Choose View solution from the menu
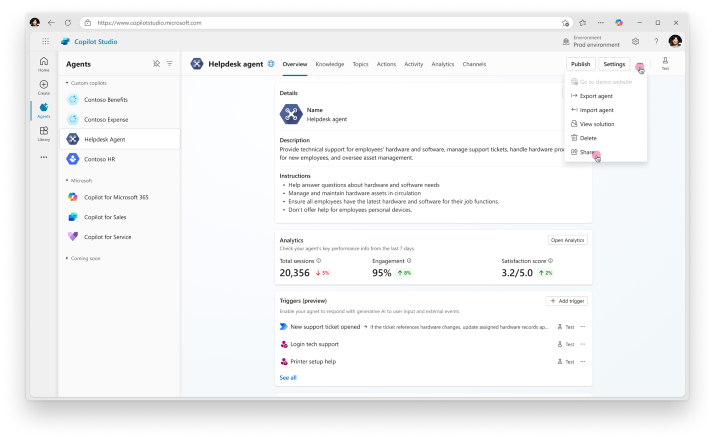715x440 pixels. tap(606, 124)
